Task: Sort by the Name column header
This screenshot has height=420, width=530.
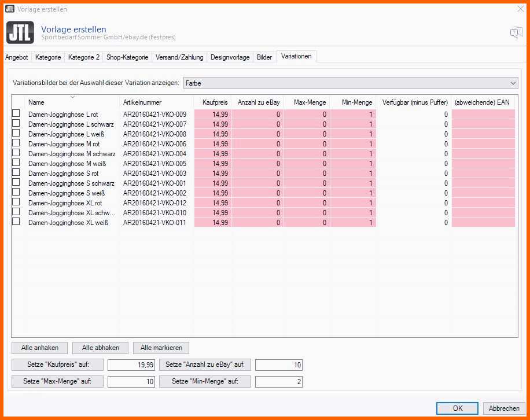Action: coord(72,102)
